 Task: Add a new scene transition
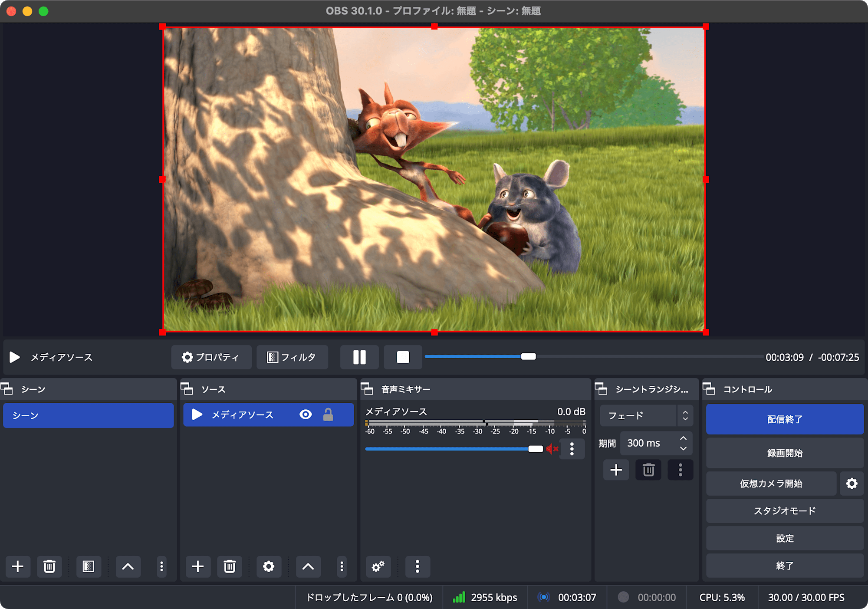coord(616,470)
